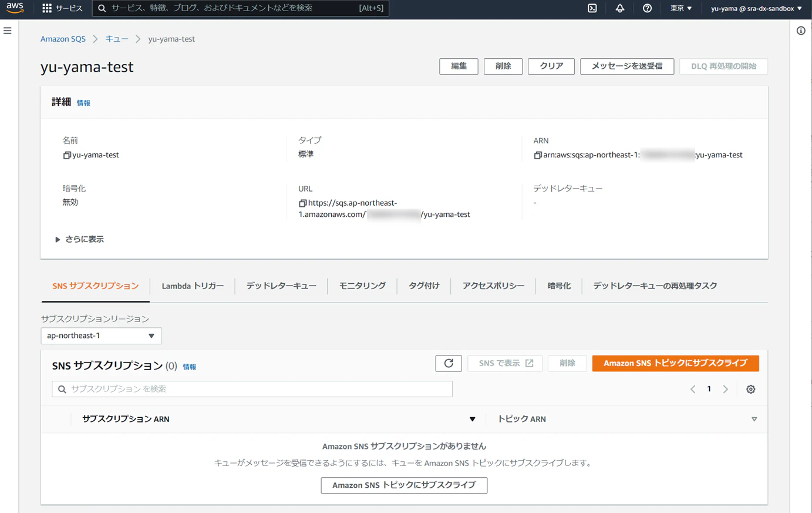Click the 削除 queue button

point(503,66)
